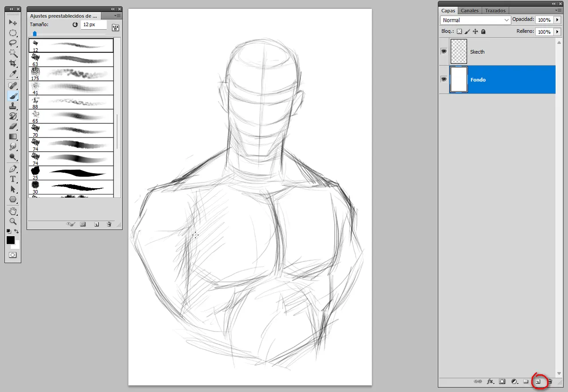The height and width of the screenshot is (392, 568).
Task: Select the Pen tool
Action: (x=13, y=169)
